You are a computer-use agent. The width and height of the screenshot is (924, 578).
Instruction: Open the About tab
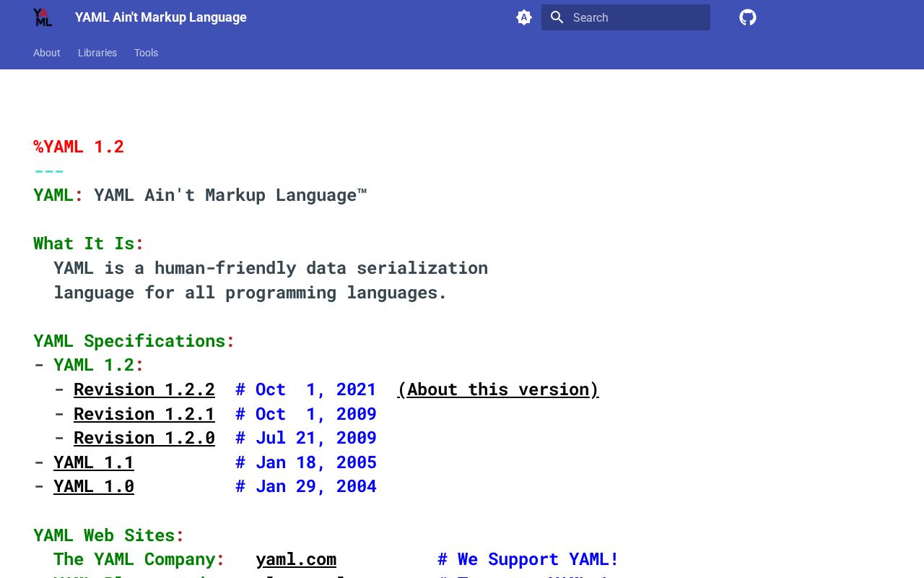click(x=47, y=53)
